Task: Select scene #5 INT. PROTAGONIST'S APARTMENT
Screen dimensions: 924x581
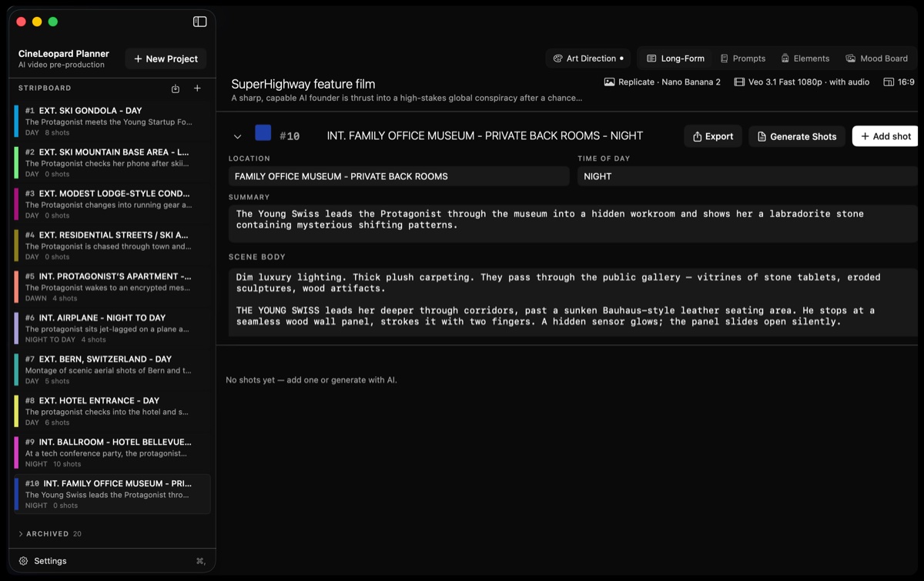Action: tap(112, 287)
